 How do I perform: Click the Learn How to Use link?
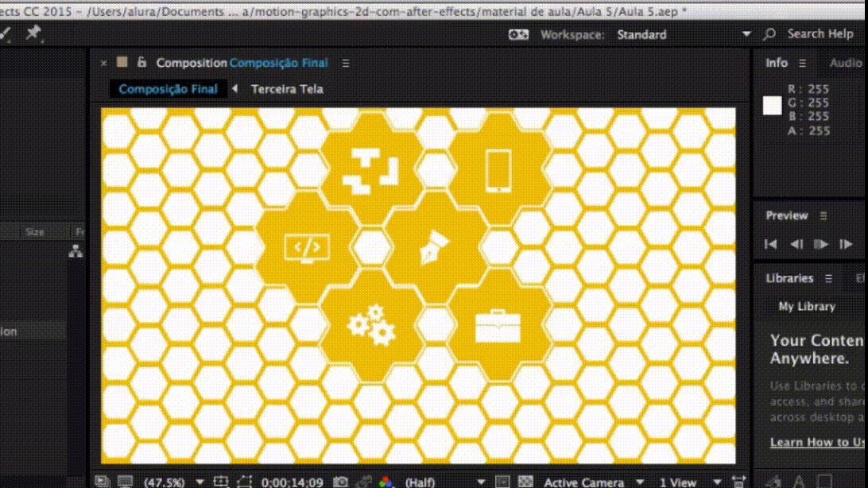818,442
